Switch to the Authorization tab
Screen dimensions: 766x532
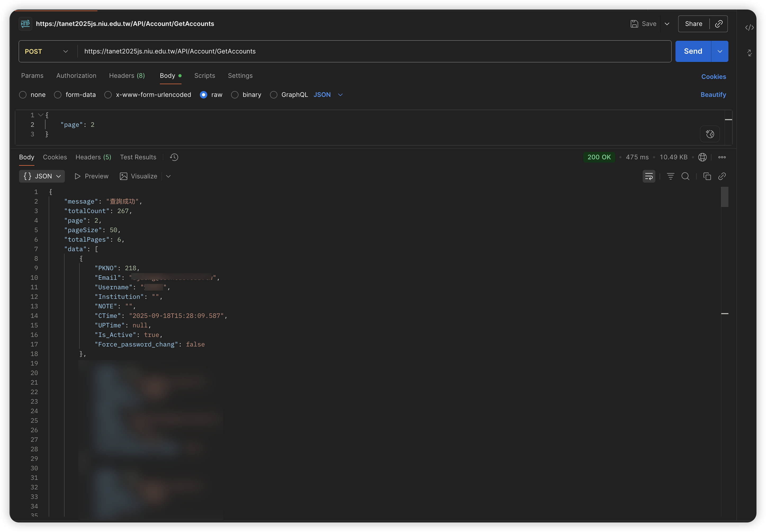pos(76,76)
